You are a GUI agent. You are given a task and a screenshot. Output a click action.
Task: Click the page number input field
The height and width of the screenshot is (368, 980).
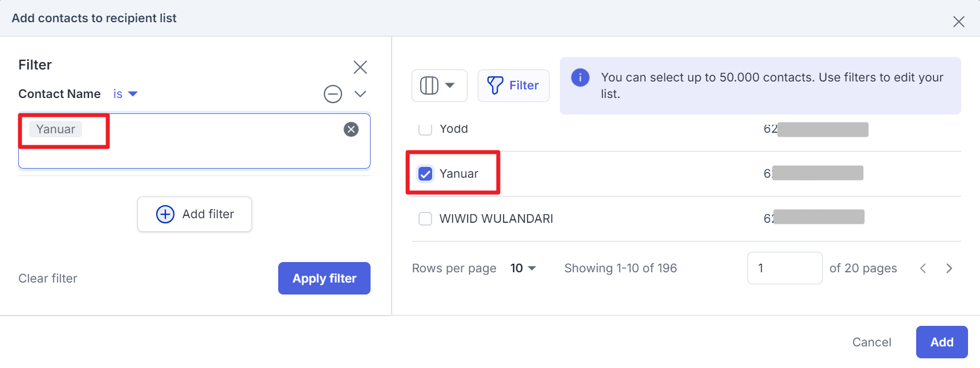pos(784,268)
